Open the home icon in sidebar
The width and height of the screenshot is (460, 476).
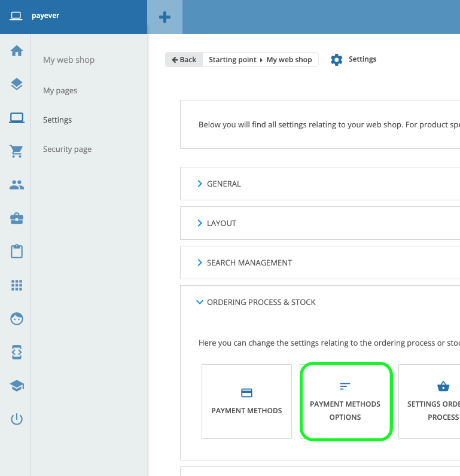coord(17,51)
